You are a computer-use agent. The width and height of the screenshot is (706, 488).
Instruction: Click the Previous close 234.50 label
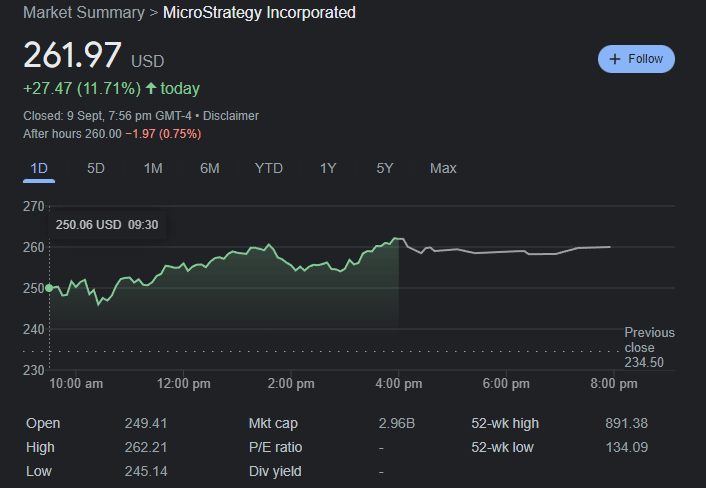click(x=649, y=347)
